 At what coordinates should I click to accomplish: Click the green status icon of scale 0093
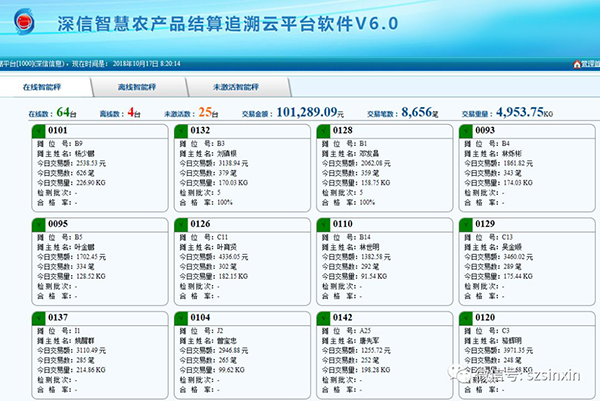(x=464, y=131)
